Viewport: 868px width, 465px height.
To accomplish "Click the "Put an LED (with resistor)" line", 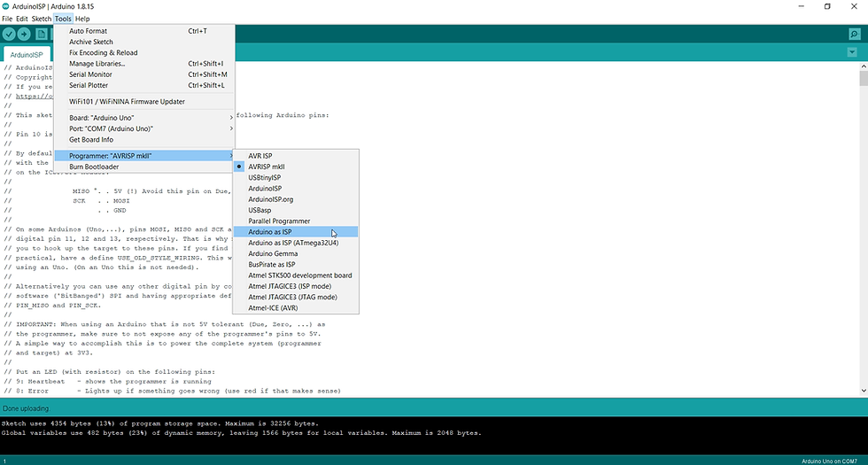I will point(110,372).
